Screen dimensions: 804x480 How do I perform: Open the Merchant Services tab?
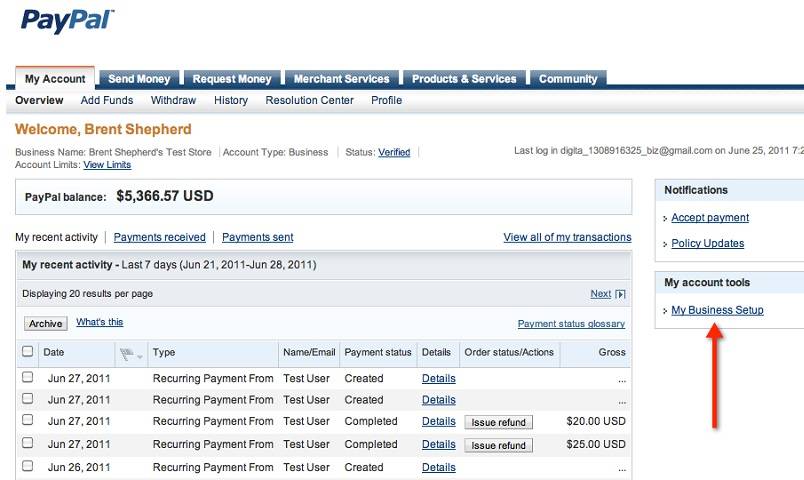pyautogui.click(x=341, y=78)
